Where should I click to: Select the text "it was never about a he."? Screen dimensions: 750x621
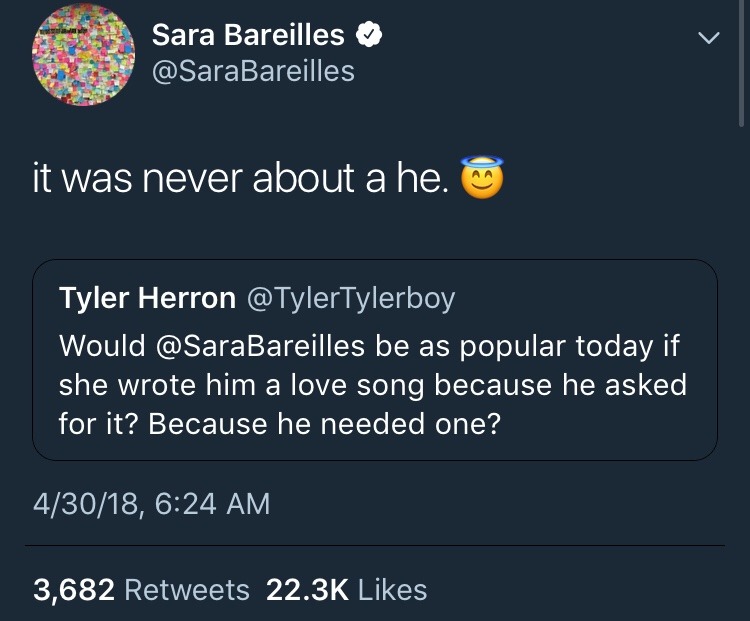click(x=241, y=180)
